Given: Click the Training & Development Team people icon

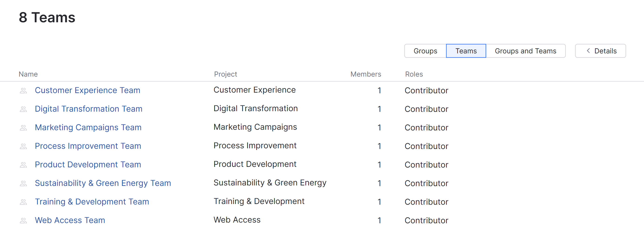Looking at the screenshot, I should (x=23, y=202).
